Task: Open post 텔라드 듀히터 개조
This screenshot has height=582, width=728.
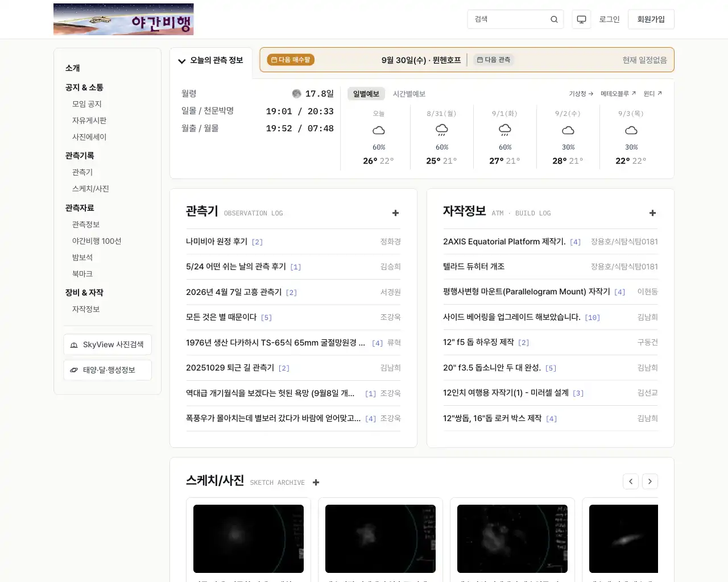Action: [x=474, y=267]
